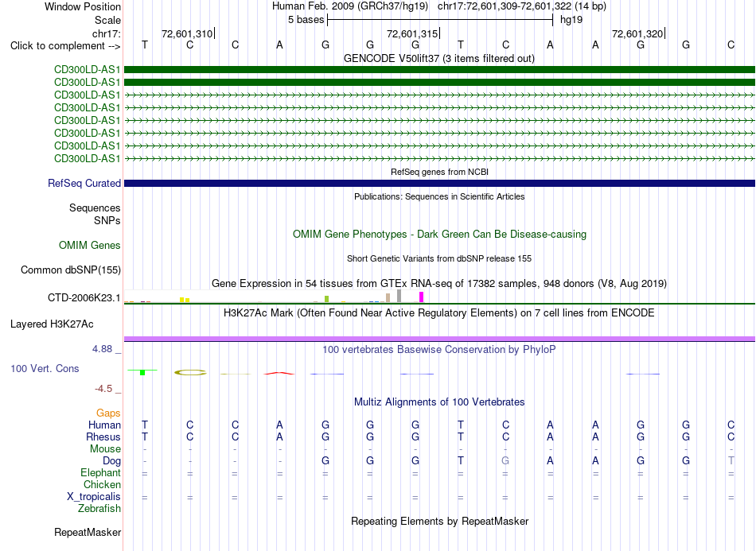This screenshot has width=756, height=551.
Task: Click the Gaps row label
Action: [108, 413]
